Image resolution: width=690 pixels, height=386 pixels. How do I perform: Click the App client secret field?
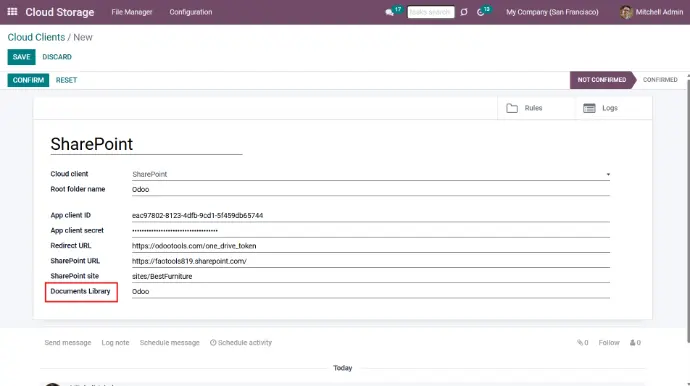[x=371, y=231]
